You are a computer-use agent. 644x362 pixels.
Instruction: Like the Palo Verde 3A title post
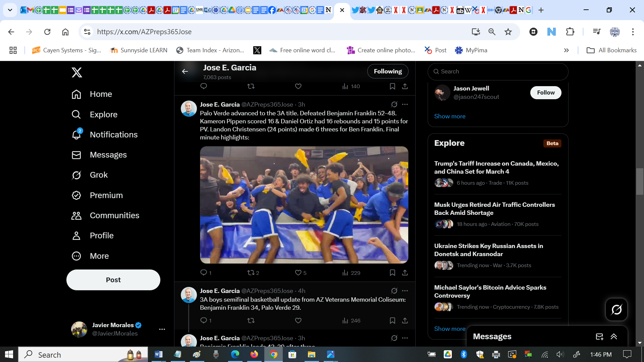coord(298,273)
